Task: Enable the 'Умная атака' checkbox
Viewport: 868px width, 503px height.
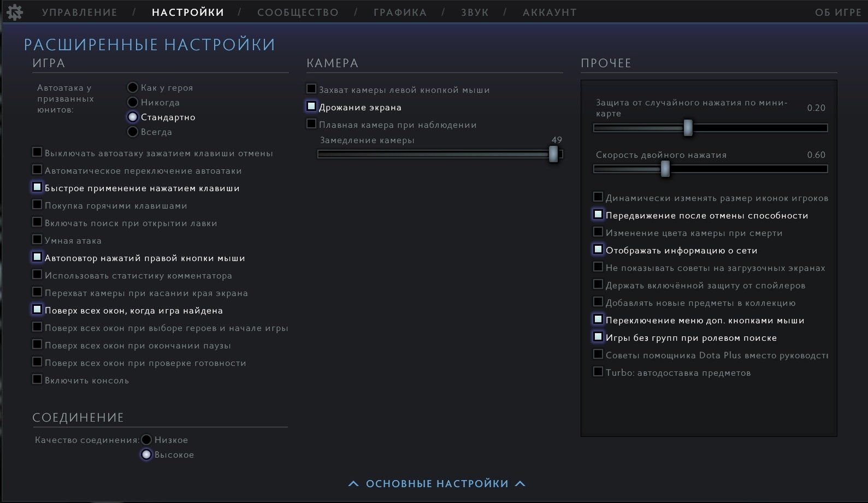Action: tap(37, 240)
